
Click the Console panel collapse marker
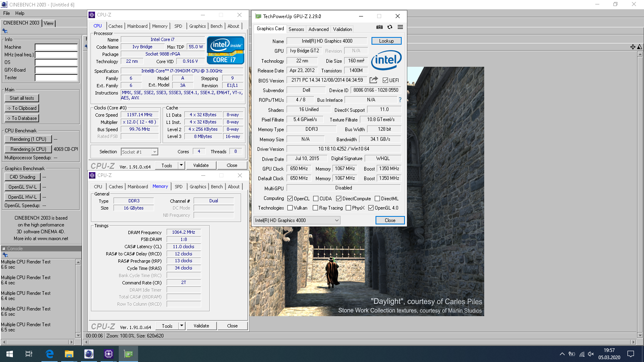pos(4,249)
